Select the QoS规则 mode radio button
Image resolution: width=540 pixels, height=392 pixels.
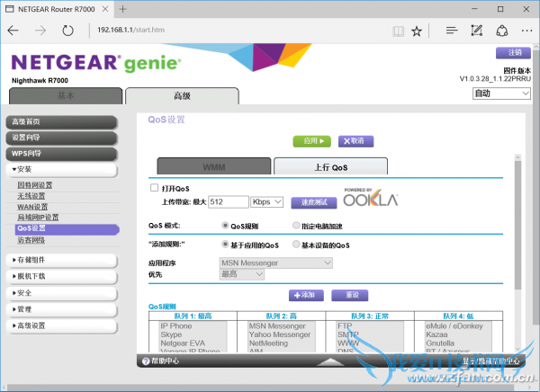pos(225,226)
